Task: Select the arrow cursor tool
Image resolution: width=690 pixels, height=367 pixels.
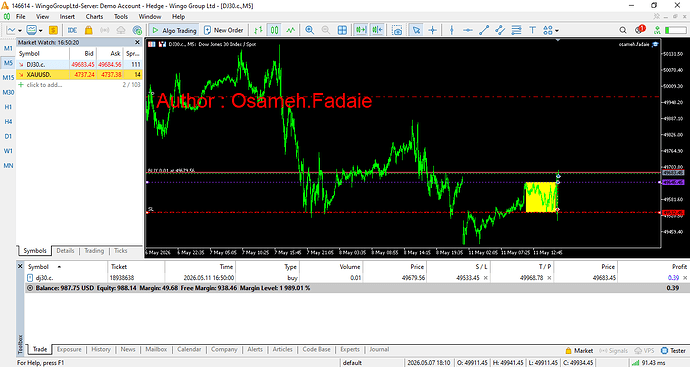Action: [416, 30]
